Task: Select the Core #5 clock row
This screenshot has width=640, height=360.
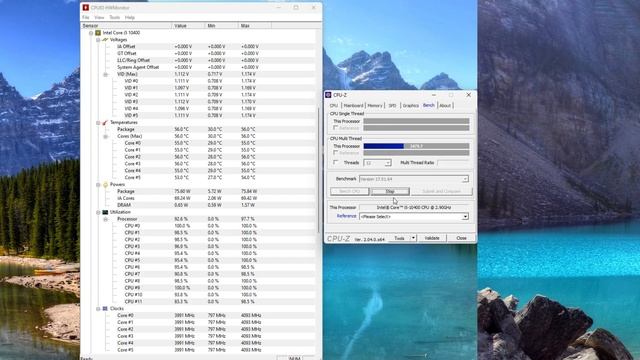Action: pos(198,350)
